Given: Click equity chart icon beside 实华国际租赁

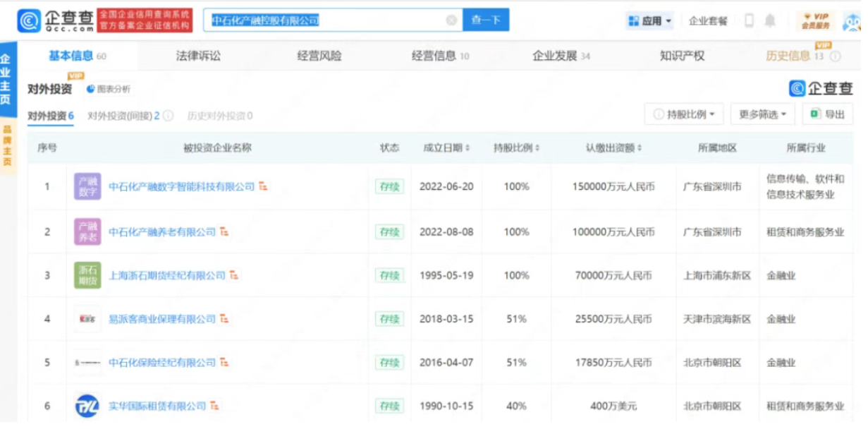Looking at the screenshot, I should coord(214,406).
